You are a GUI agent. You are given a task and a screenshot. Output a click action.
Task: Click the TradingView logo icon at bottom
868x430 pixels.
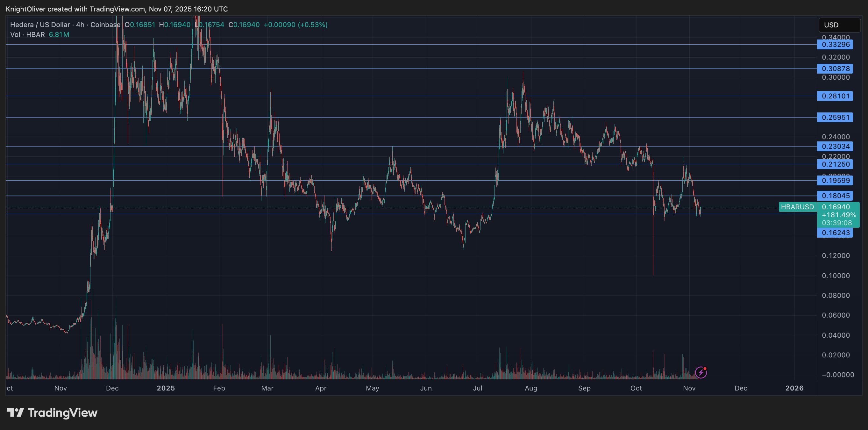(x=15, y=413)
